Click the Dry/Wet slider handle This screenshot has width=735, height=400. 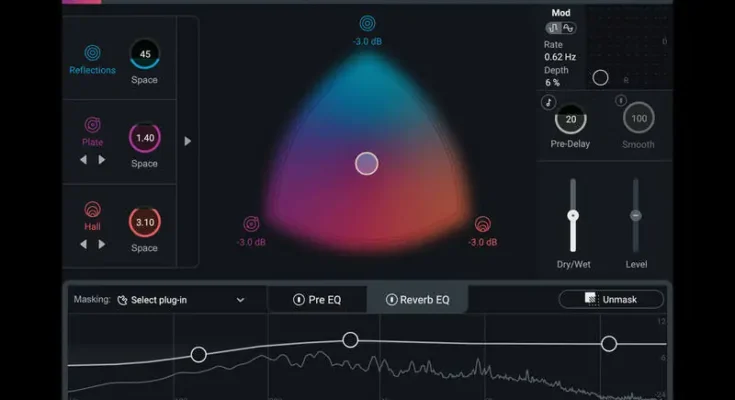tap(573, 215)
